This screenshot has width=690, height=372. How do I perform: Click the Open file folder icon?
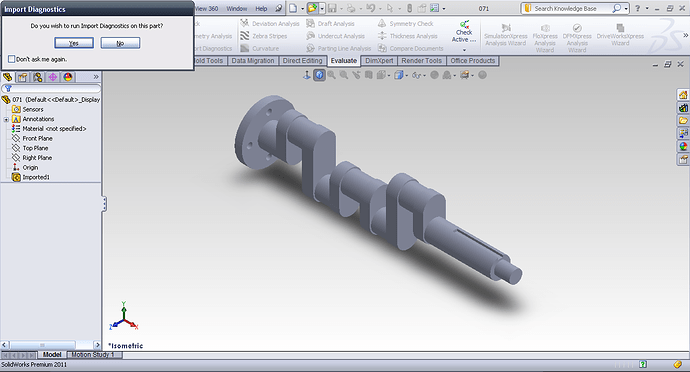[312, 8]
